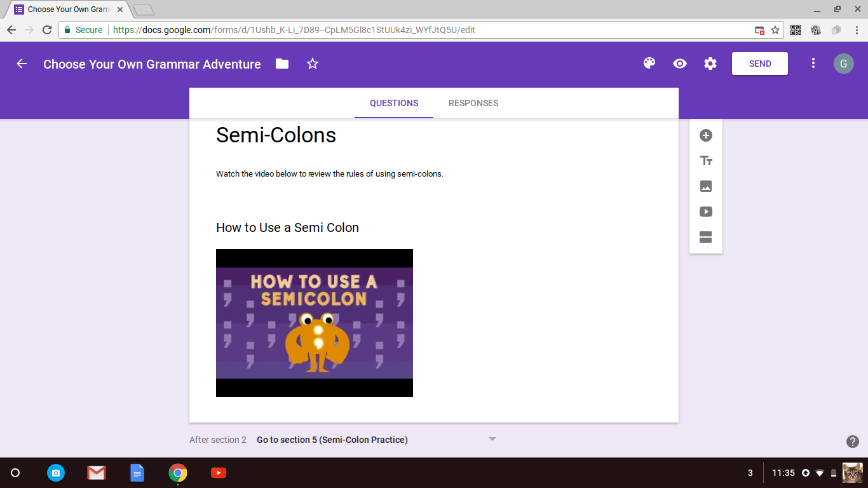Click the SEND button

click(760, 64)
